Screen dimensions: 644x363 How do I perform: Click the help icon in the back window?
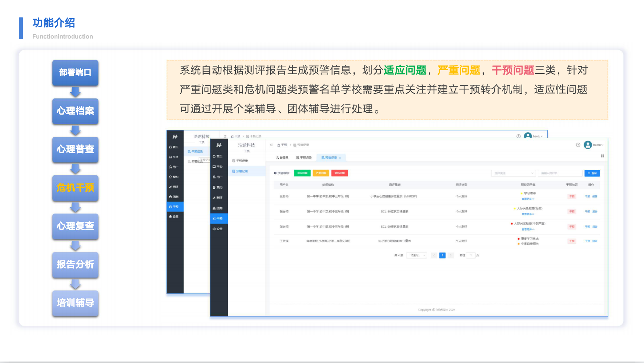pos(519,136)
